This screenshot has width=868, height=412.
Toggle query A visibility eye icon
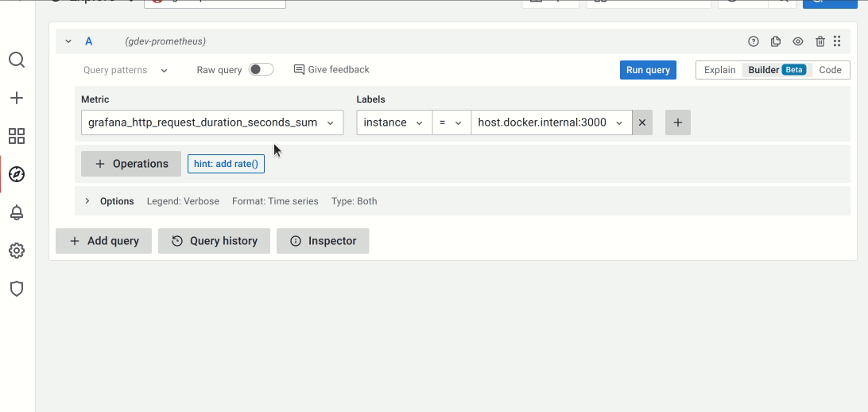(x=798, y=41)
